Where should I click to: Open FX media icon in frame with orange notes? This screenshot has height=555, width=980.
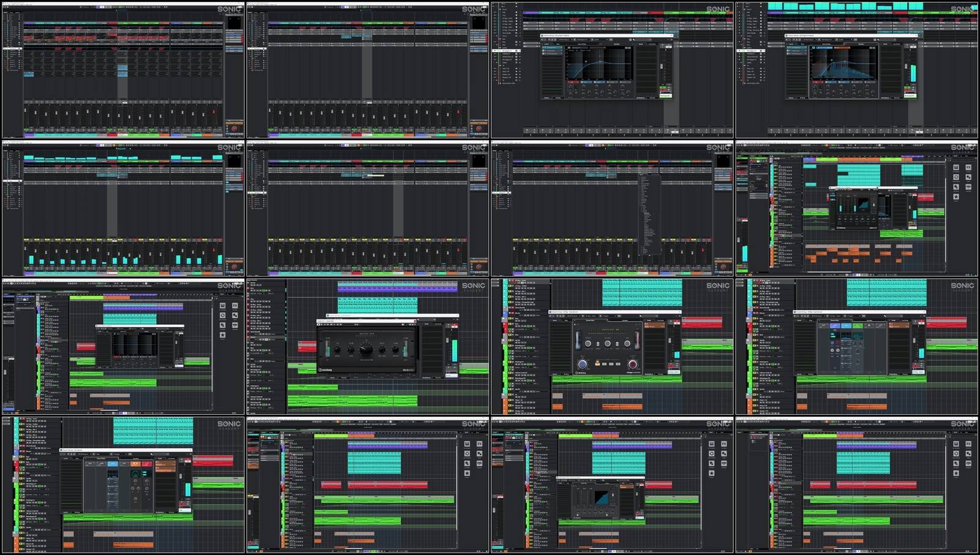click(968, 167)
